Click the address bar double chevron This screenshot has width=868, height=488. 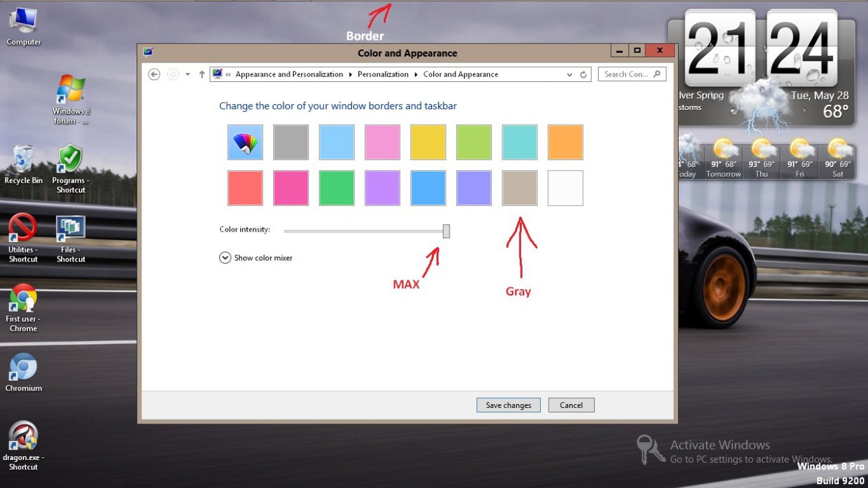tap(228, 74)
